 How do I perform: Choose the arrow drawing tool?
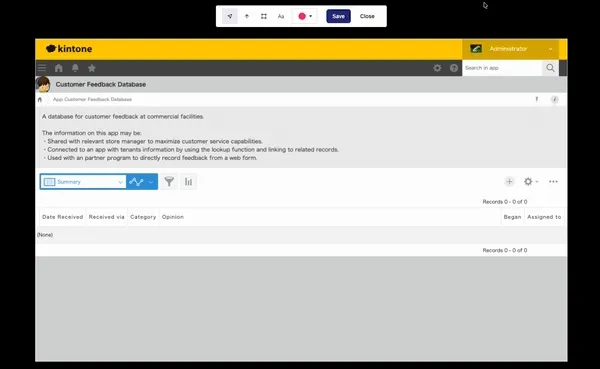point(247,16)
